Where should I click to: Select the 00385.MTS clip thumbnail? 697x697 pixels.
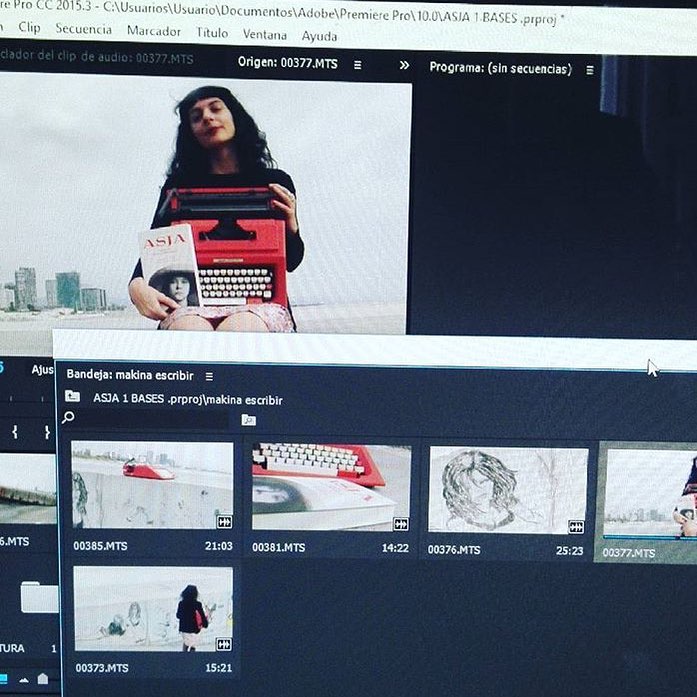(x=152, y=485)
